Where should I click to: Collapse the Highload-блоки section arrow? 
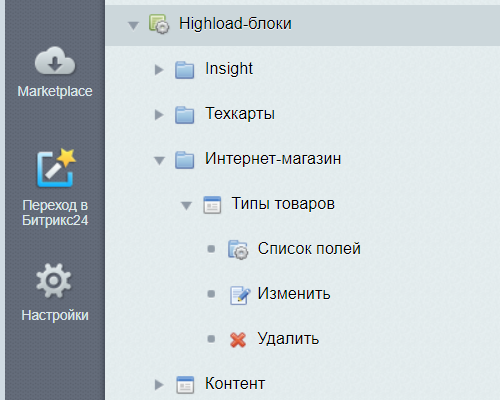[133, 26]
